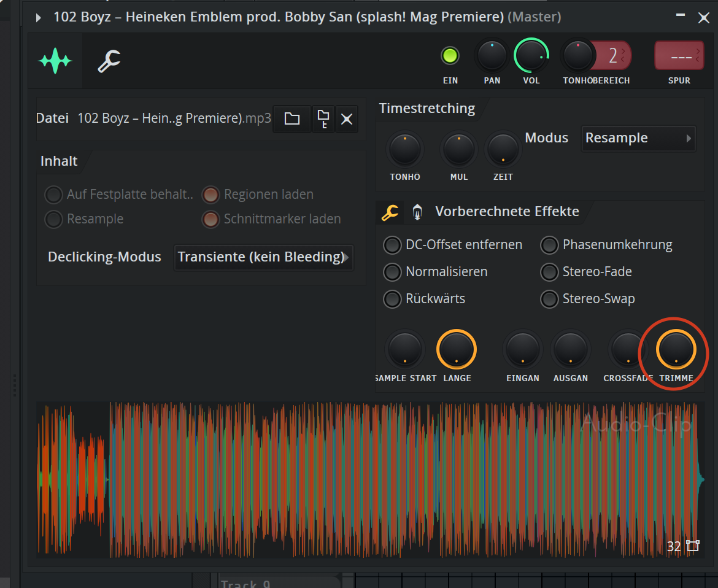Click the SAMPLE START knob
718x588 pixels.
405,349
